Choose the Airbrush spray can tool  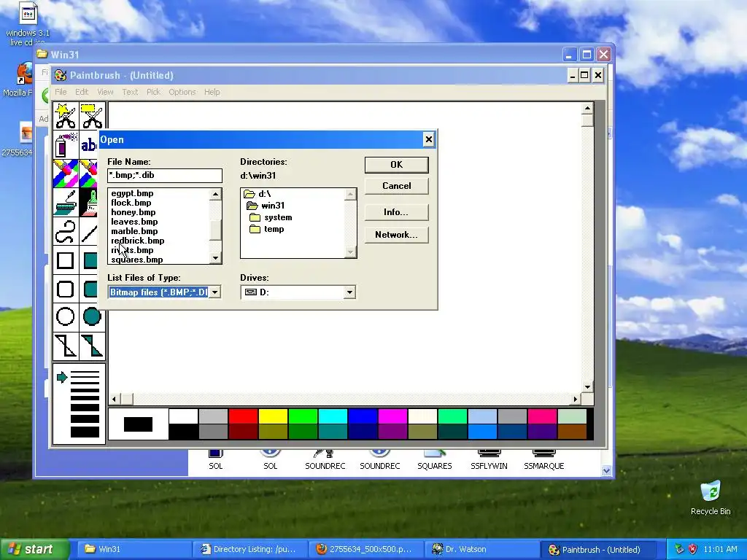click(x=66, y=144)
